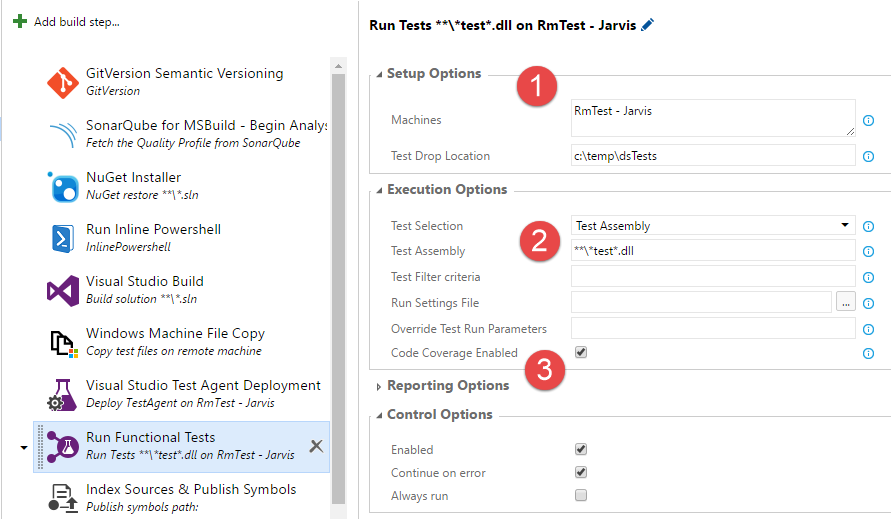This screenshot has width=891, height=519.
Task: Show info for Run Settings File
Action: point(868,304)
